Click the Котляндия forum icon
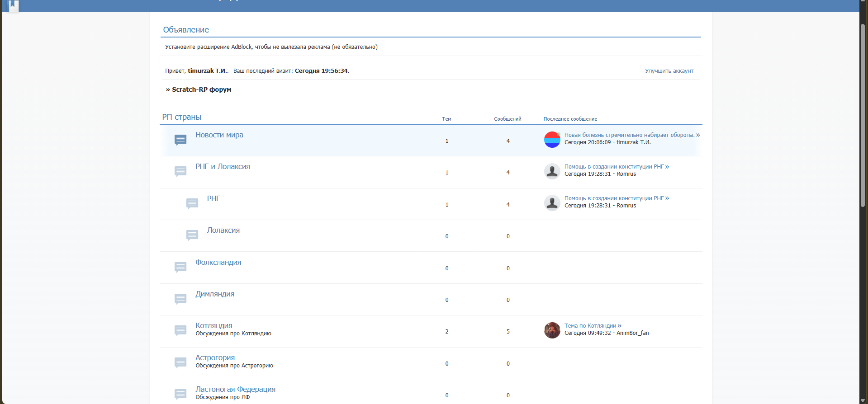This screenshot has width=868, height=404. coord(180,330)
